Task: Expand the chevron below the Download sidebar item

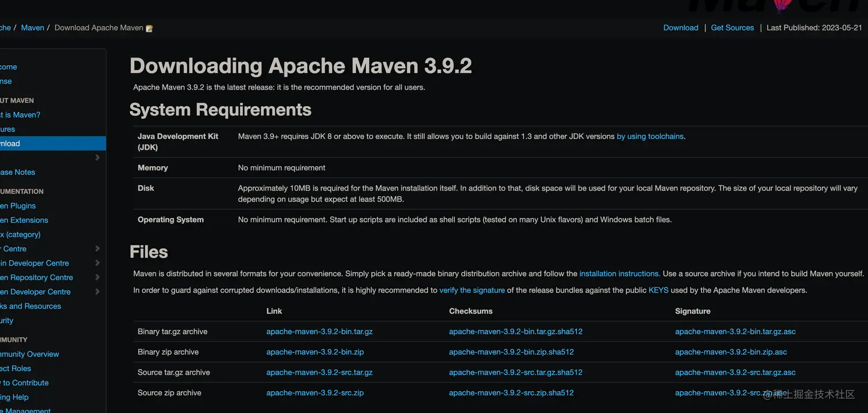Action: [97, 158]
